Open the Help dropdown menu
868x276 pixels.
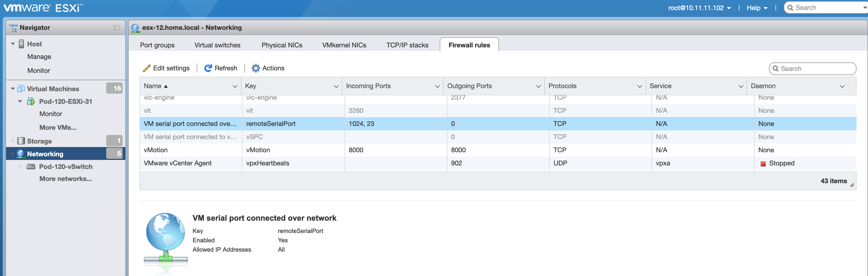click(756, 8)
